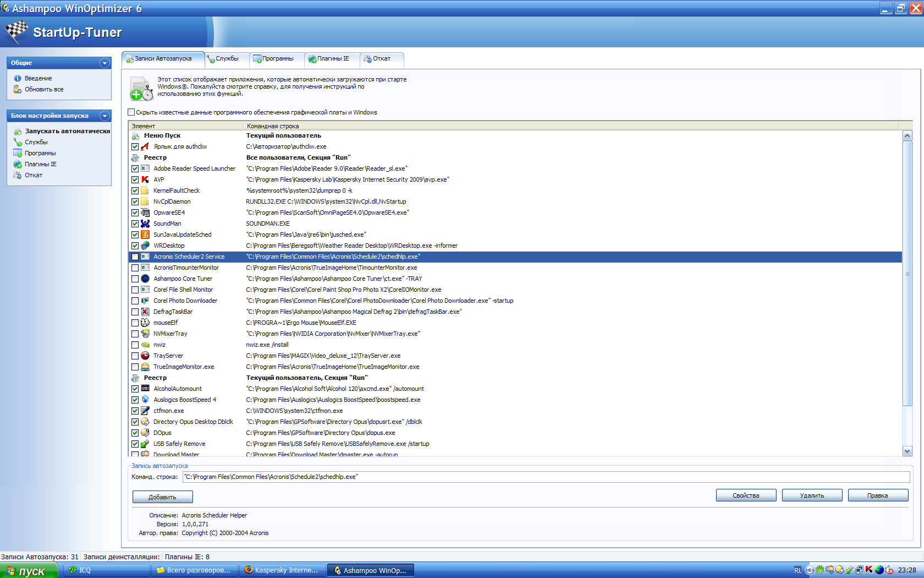The width and height of the screenshot is (924, 578).
Task: Switch to Kaspersky Internet taskbar window
Action: point(283,570)
